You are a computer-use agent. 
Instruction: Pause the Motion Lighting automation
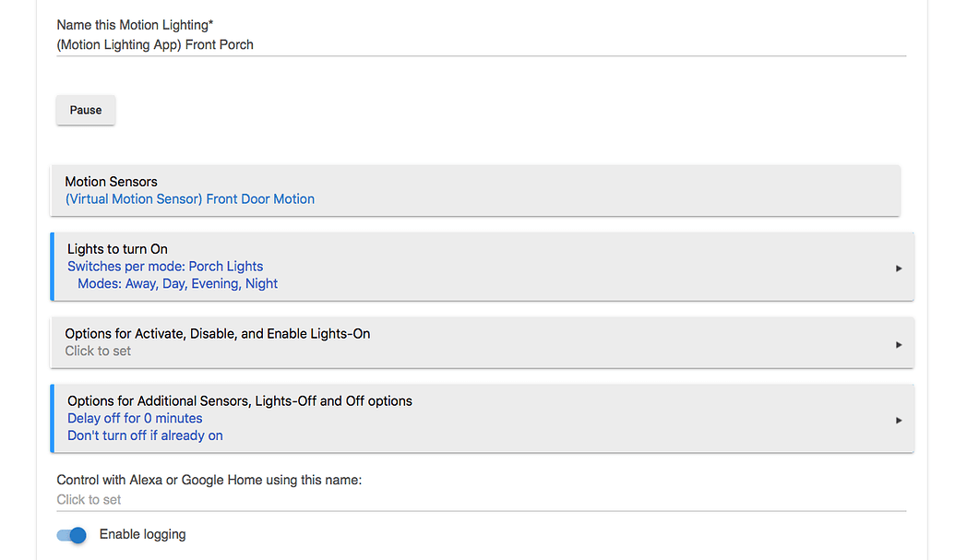85,109
